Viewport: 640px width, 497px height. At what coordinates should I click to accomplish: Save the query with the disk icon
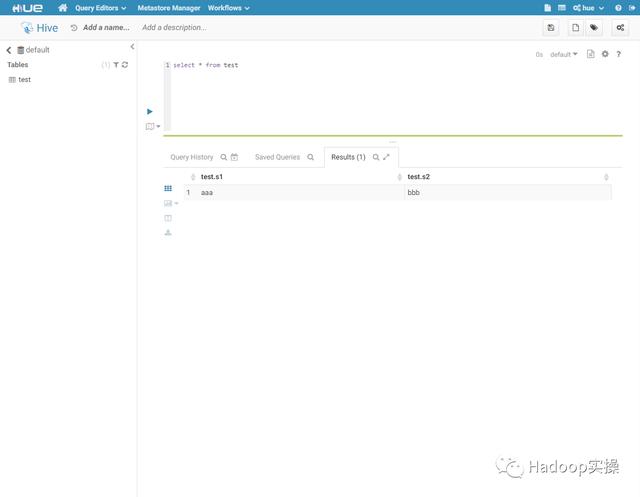551,28
